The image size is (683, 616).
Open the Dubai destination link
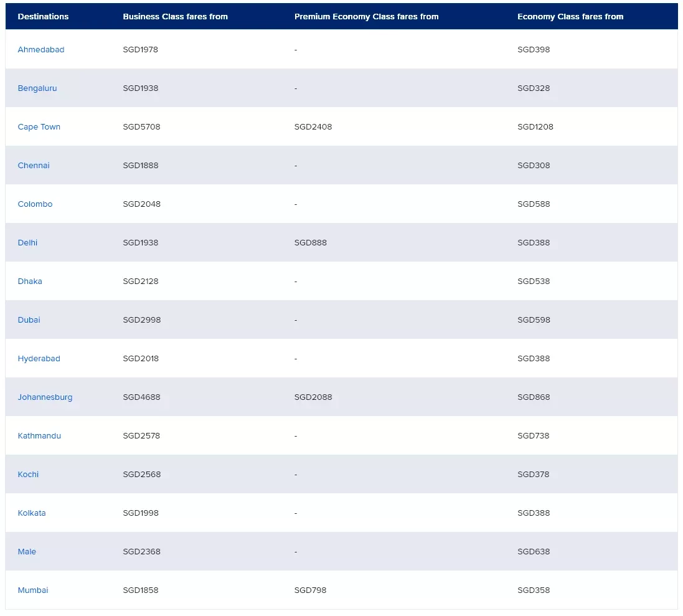(x=29, y=320)
